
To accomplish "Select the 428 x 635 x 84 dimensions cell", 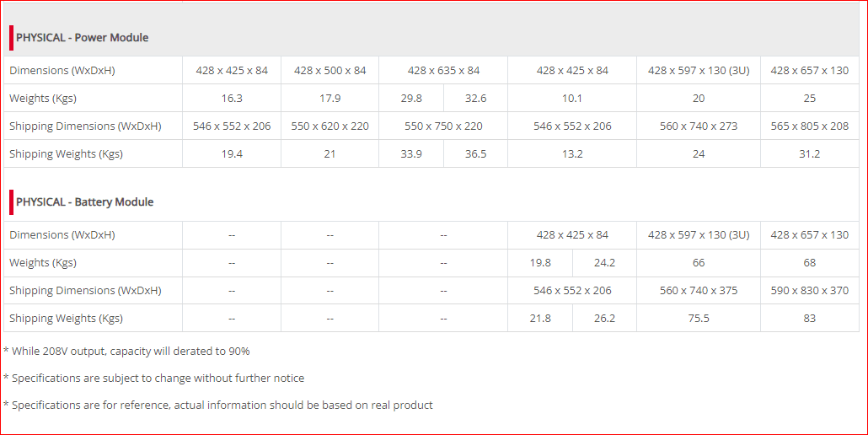I will (443, 71).
